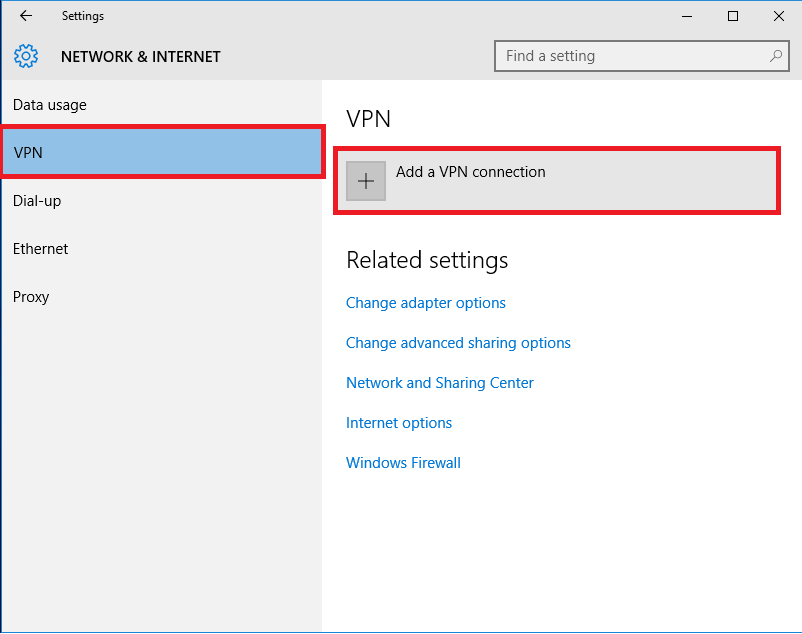
Task: Click the search magnifier icon
Action: (x=776, y=56)
